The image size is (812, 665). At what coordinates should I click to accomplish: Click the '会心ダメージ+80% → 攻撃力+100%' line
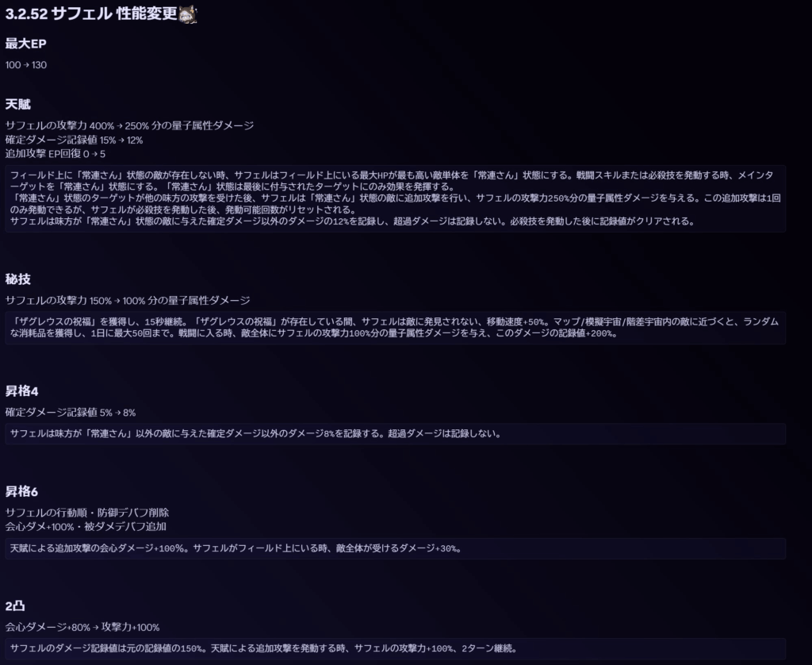coord(82,627)
